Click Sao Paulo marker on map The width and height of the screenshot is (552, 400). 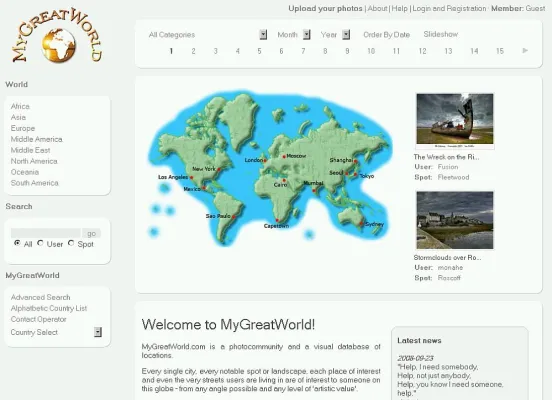pyautogui.click(x=234, y=217)
